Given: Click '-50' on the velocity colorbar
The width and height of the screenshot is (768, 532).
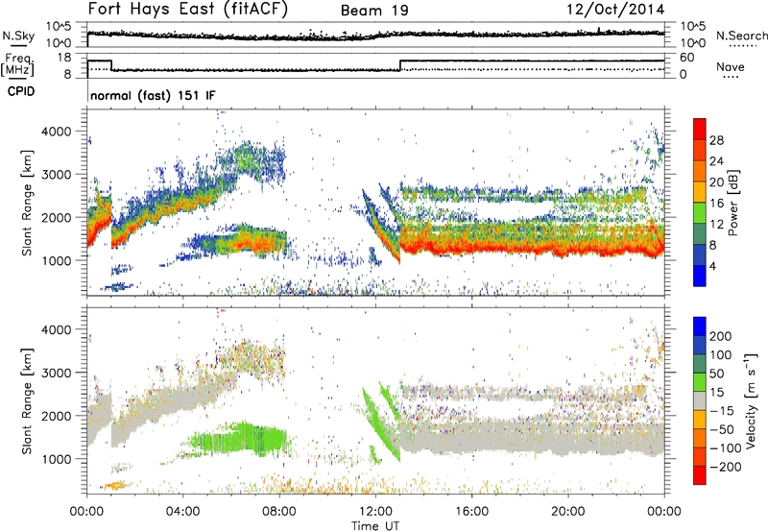Looking at the screenshot, I should 722,429.
